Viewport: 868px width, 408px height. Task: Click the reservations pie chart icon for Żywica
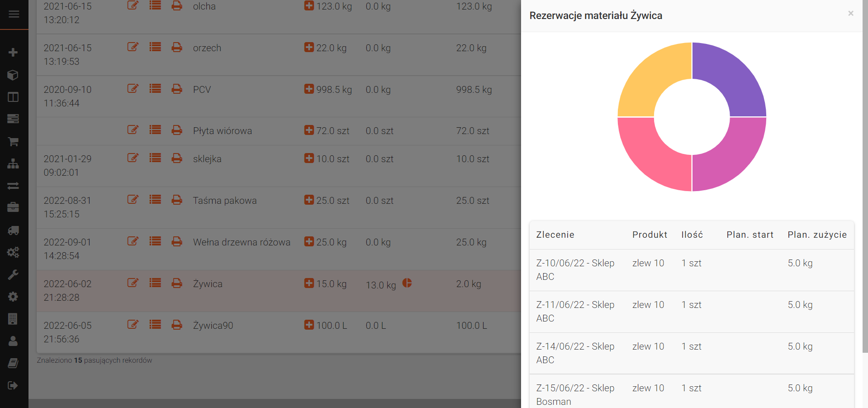click(407, 283)
